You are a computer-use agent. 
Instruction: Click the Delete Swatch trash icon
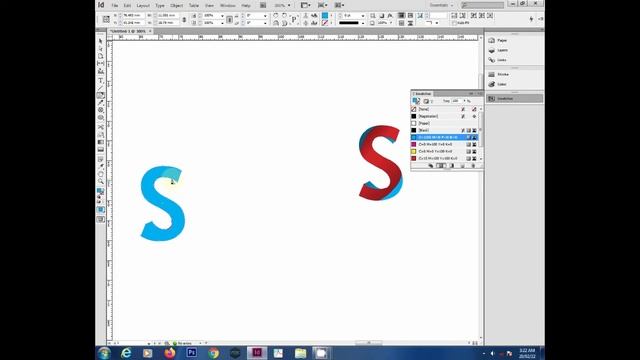click(473, 166)
